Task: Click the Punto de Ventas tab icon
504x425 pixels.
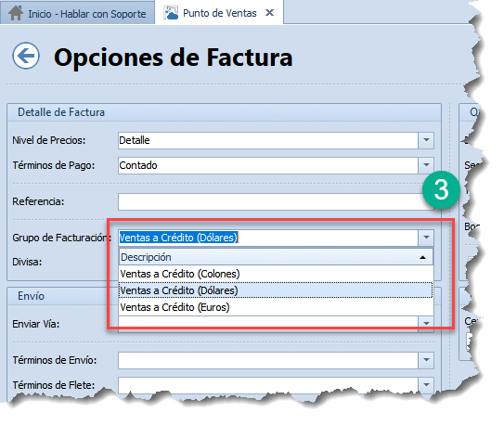Action: tap(171, 13)
